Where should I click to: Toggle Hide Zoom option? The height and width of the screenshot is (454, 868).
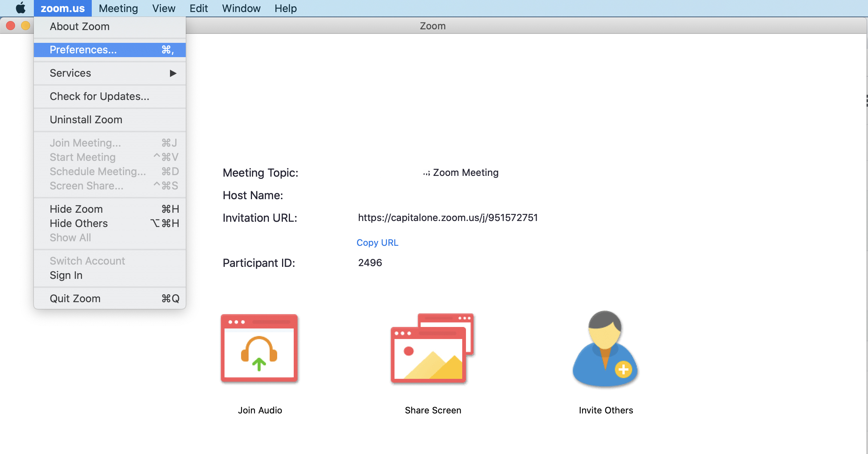coord(77,208)
